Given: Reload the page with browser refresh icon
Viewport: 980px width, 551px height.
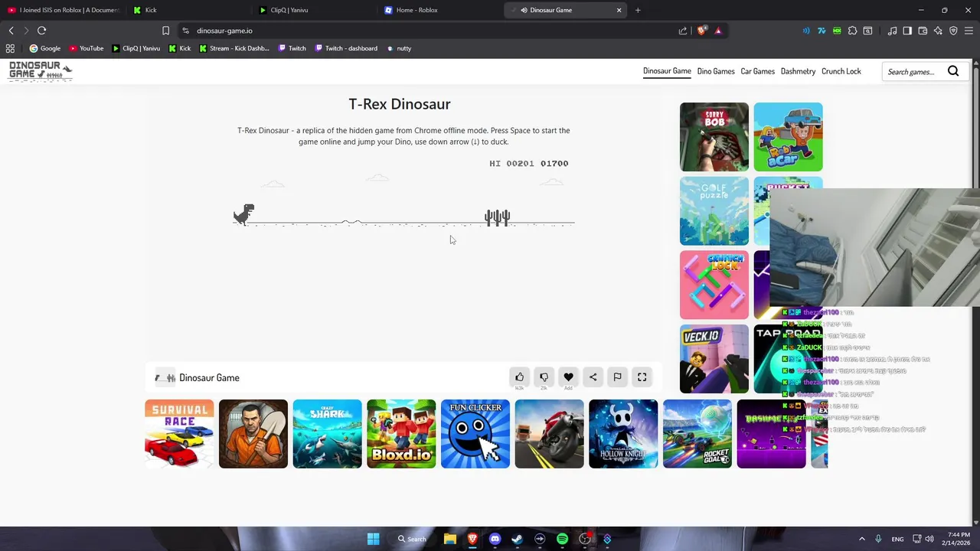Looking at the screenshot, I should (x=41, y=31).
